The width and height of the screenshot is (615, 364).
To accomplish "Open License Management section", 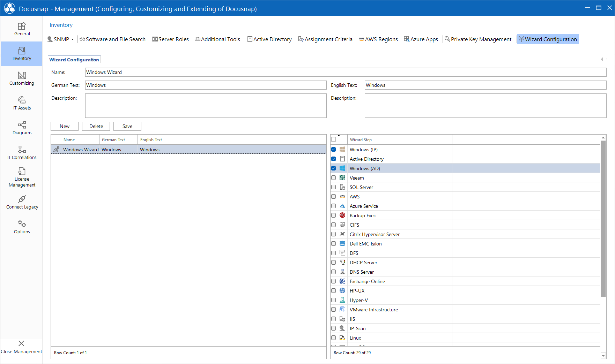I will click(22, 177).
